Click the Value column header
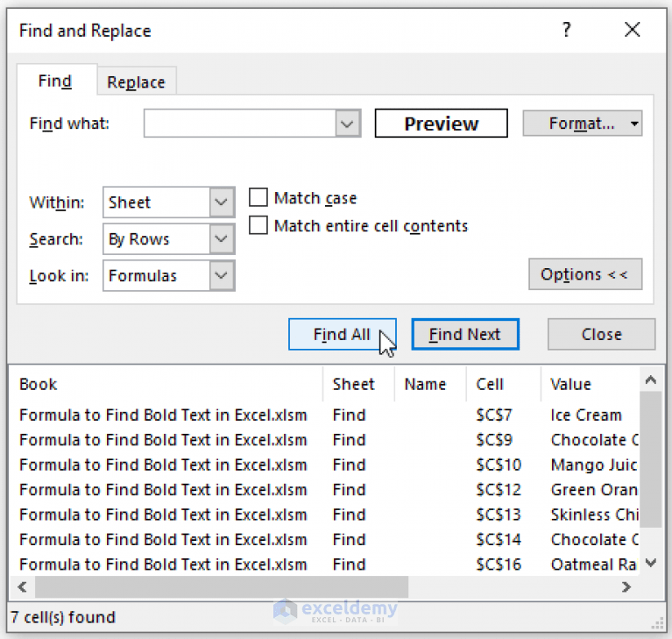Viewport: 672px width, 639px height. point(591,384)
